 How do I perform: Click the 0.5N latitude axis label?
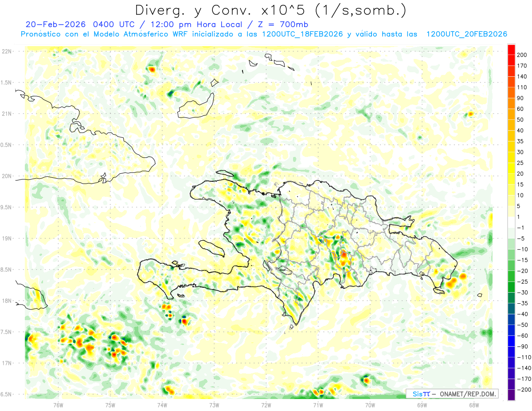(x=7, y=145)
